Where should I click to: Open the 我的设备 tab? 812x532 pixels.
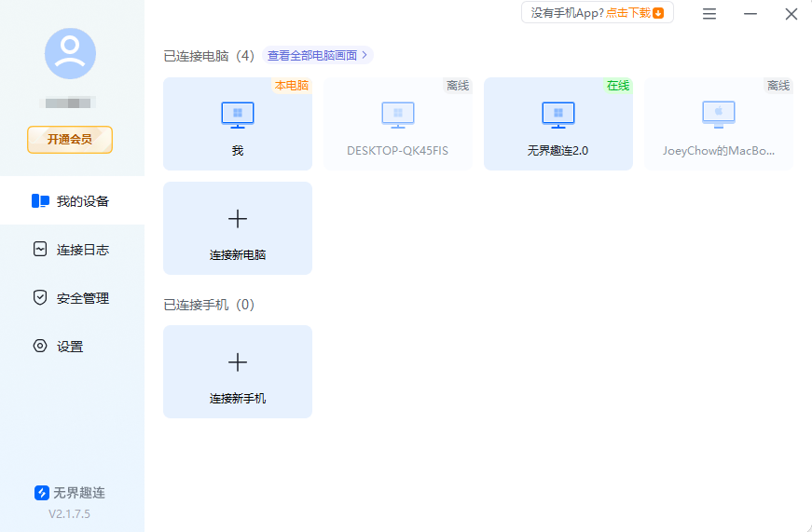coord(72,201)
